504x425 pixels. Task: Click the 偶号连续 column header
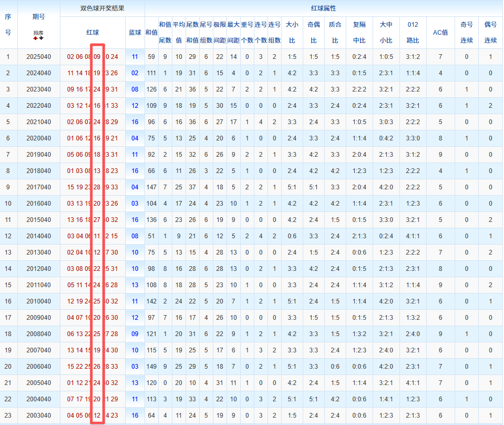490,32
